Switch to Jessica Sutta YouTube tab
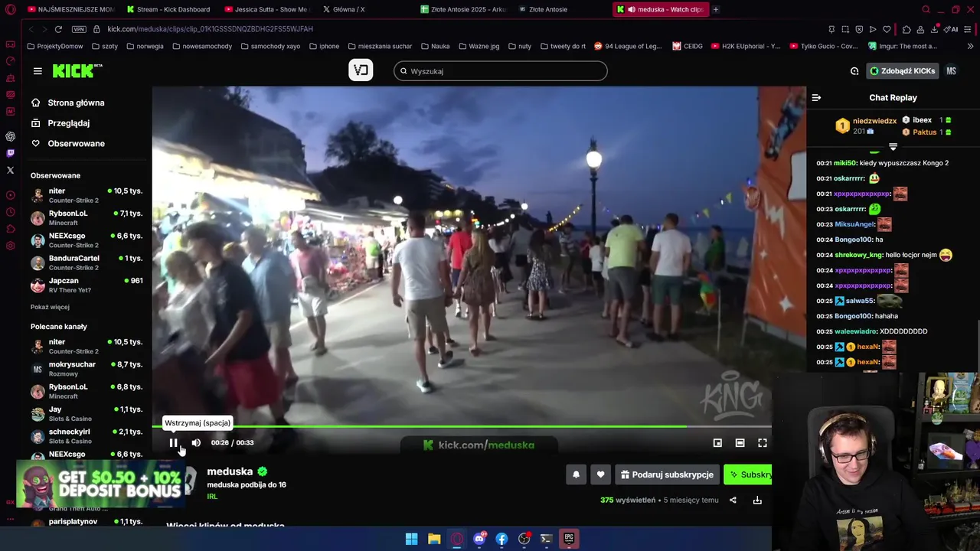 point(265,9)
